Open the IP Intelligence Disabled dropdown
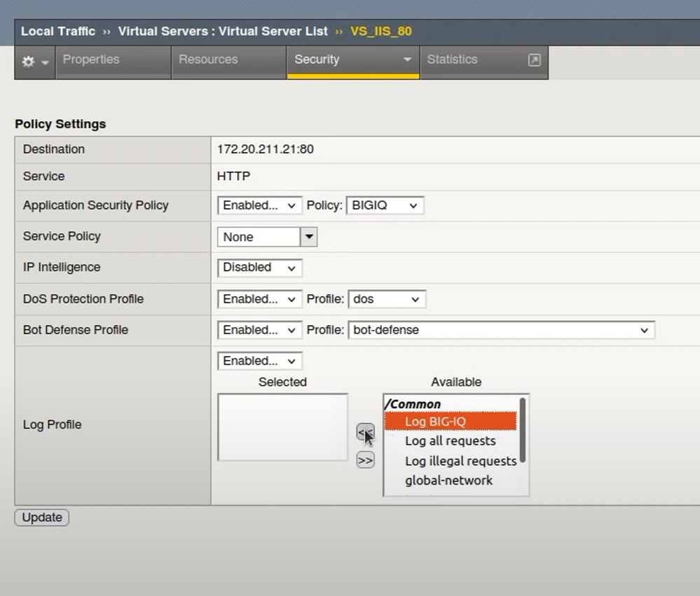Screen dimensions: 700x596 [x=259, y=268]
